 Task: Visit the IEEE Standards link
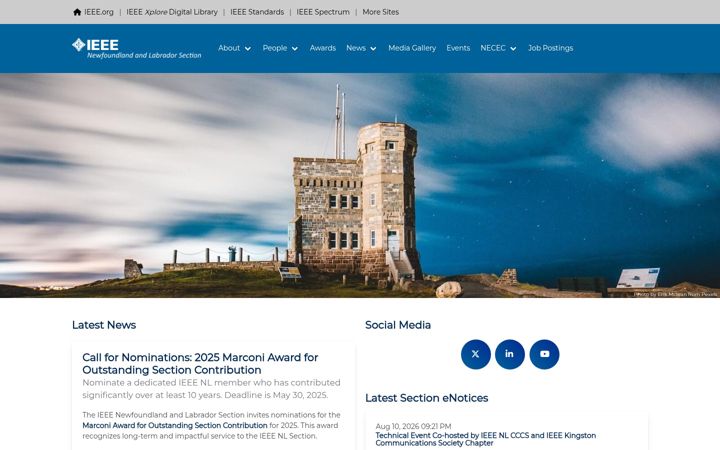point(257,12)
